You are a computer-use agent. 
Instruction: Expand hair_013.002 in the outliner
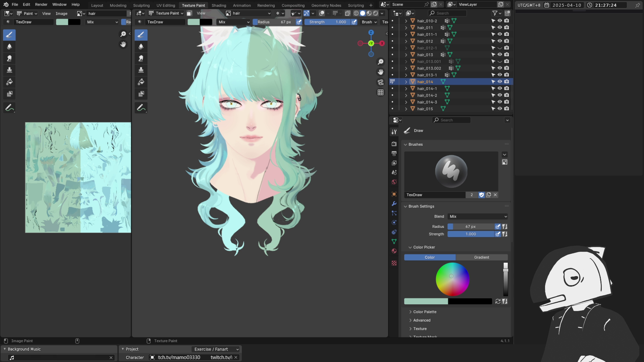pos(406,68)
